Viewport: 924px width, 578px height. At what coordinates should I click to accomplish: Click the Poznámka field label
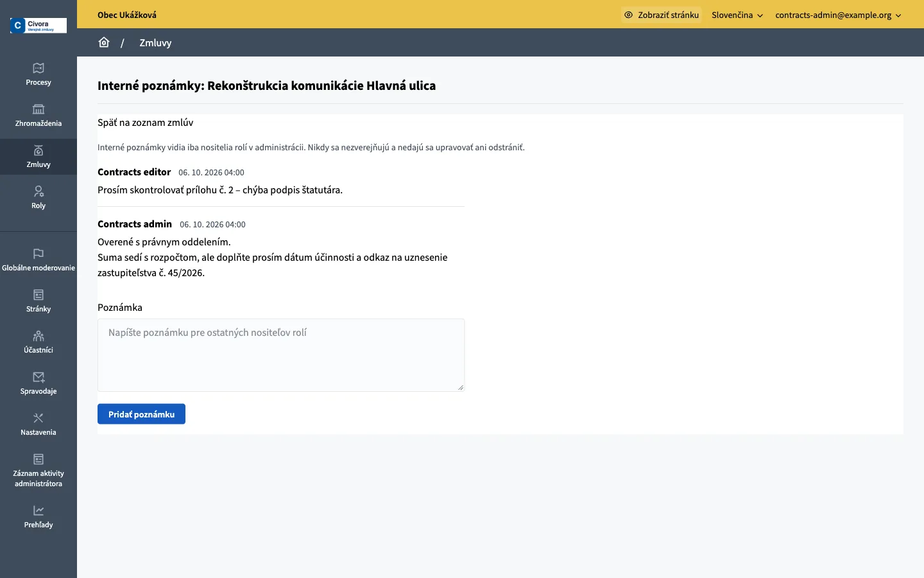120,308
